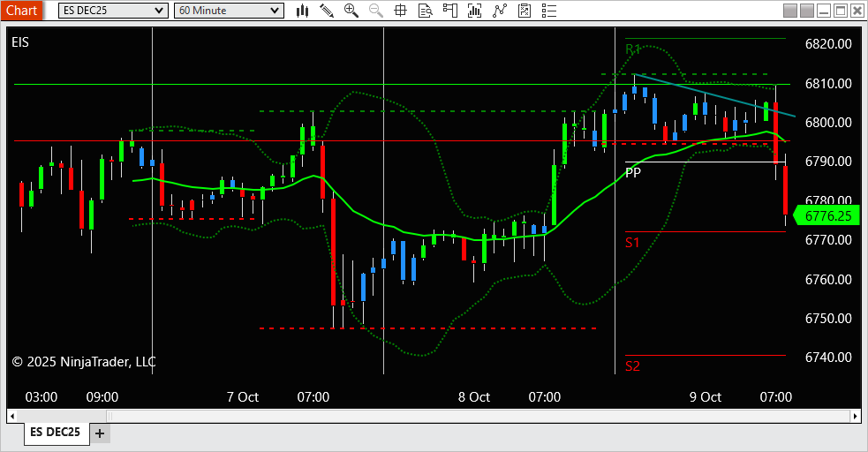Click the 03:00 time label

[x=42, y=396]
